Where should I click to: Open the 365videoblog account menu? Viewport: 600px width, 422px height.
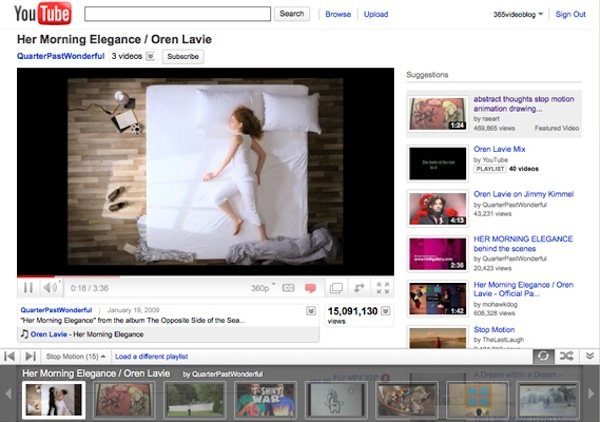[x=518, y=14]
